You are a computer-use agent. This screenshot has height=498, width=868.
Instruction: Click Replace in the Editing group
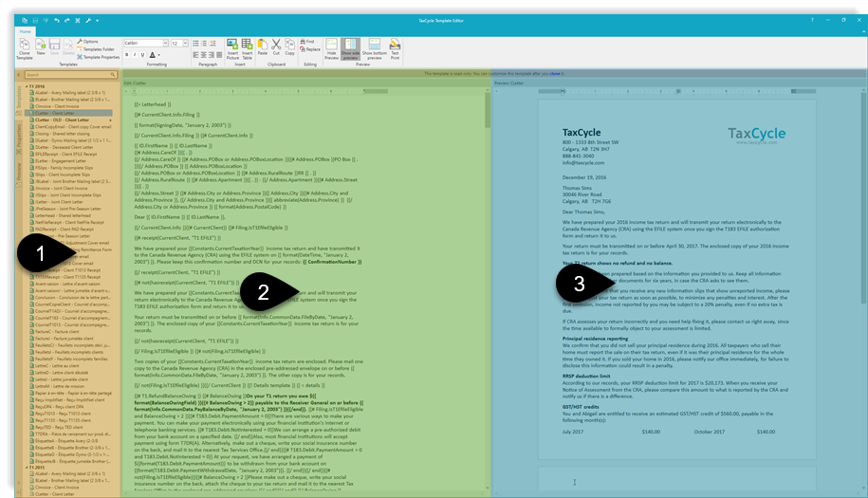(x=310, y=49)
